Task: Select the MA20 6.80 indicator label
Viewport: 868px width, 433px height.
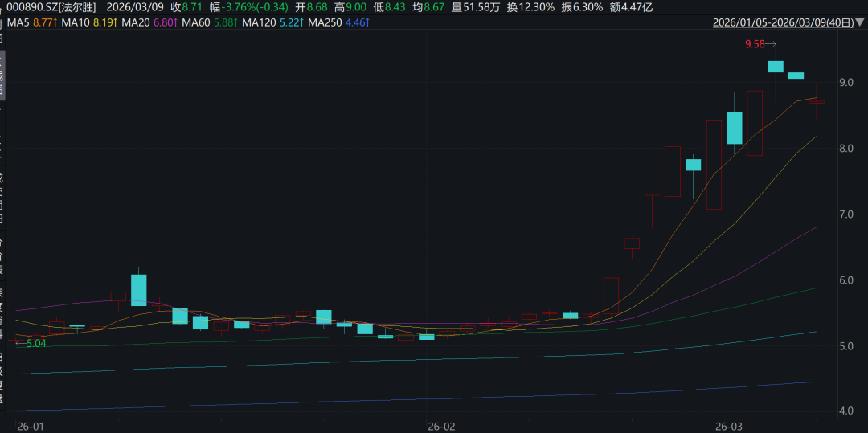Action: pyautogui.click(x=149, y=22)
